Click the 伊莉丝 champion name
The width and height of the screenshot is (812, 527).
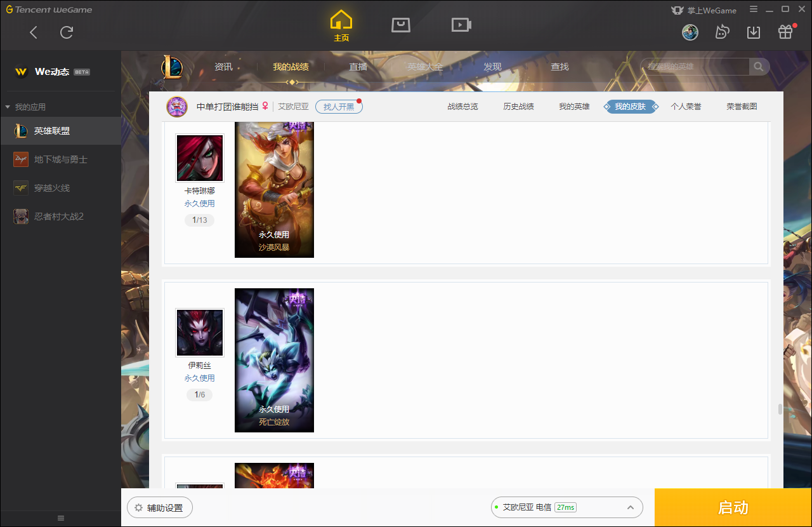(200, 366)
